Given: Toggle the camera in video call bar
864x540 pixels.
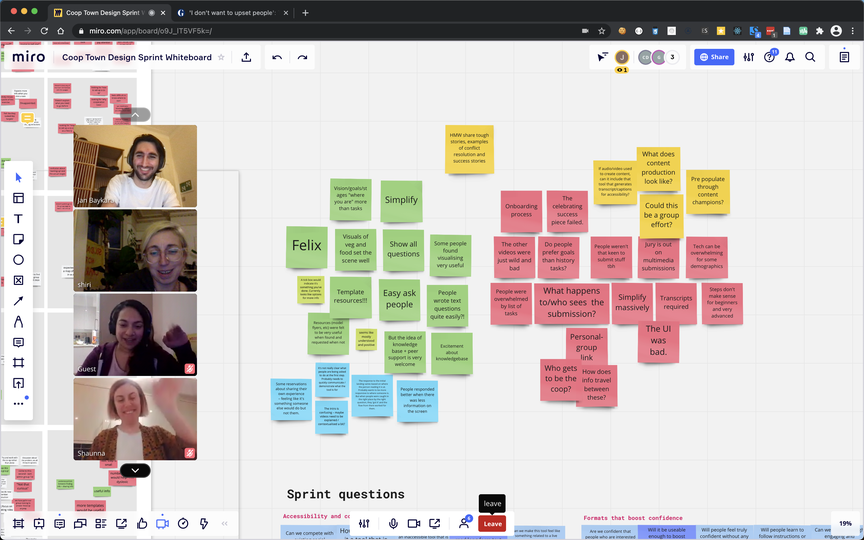Looking at the screenshot, I should [413, 523].
